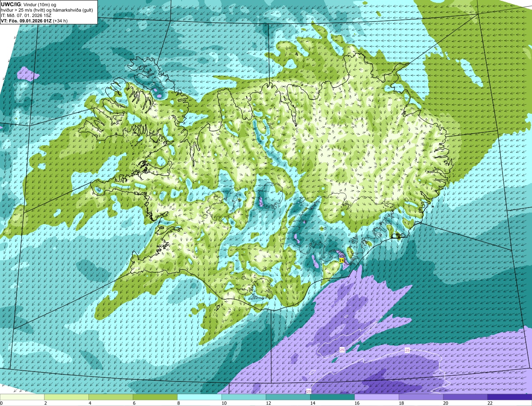Click the legend scale label '2'

(x=45, y=403)
